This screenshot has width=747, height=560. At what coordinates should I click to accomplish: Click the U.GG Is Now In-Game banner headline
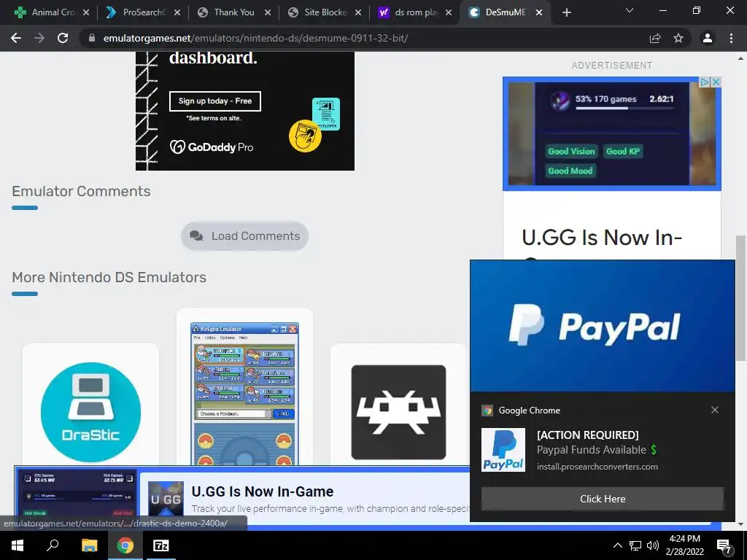coord(263,491)
